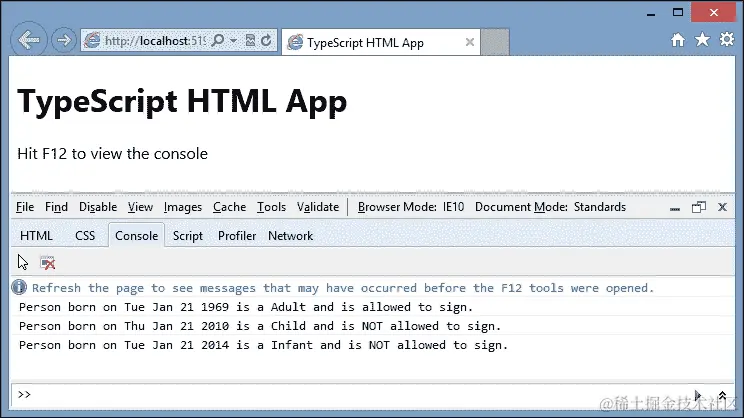744x418 pixels.
Task: Refresh the page using the reload icon
Action: coord(266,41)
